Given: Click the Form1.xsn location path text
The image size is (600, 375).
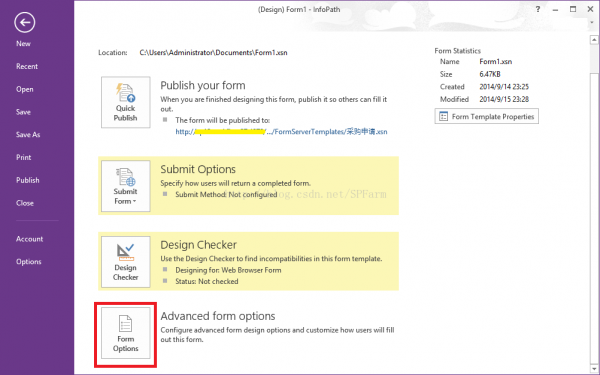Looking at the screenshot, I should click(x=213, y=52).
